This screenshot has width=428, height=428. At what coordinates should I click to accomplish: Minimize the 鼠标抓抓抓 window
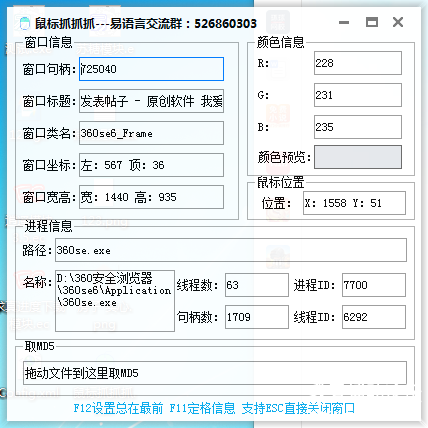tap(344, 23)
